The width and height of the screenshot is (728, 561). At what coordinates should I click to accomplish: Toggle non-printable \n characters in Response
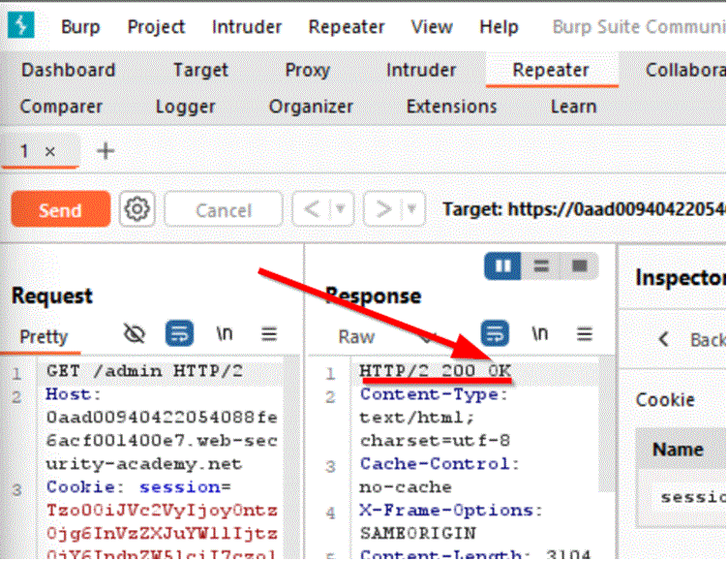539,334
